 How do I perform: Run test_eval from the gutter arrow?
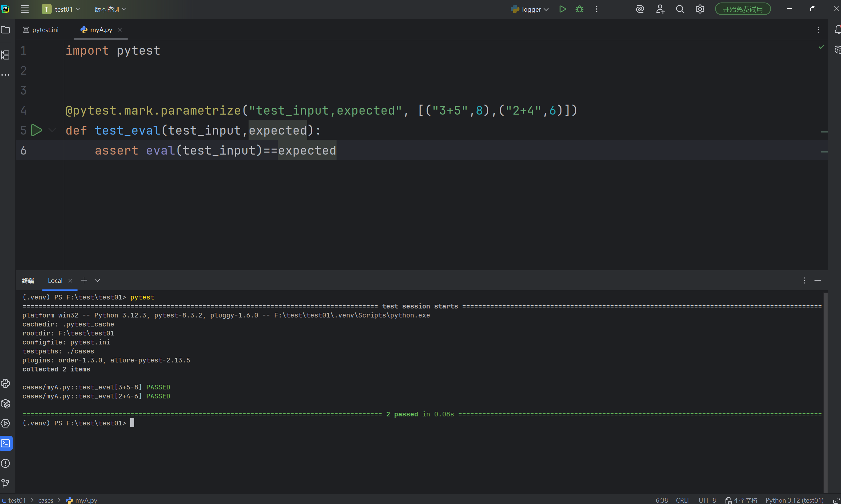click(36, 131)
